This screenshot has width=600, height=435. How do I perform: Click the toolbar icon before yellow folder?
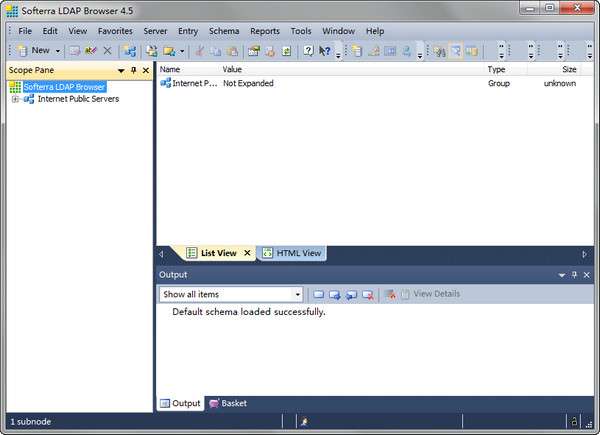click(x=152, y=51)
